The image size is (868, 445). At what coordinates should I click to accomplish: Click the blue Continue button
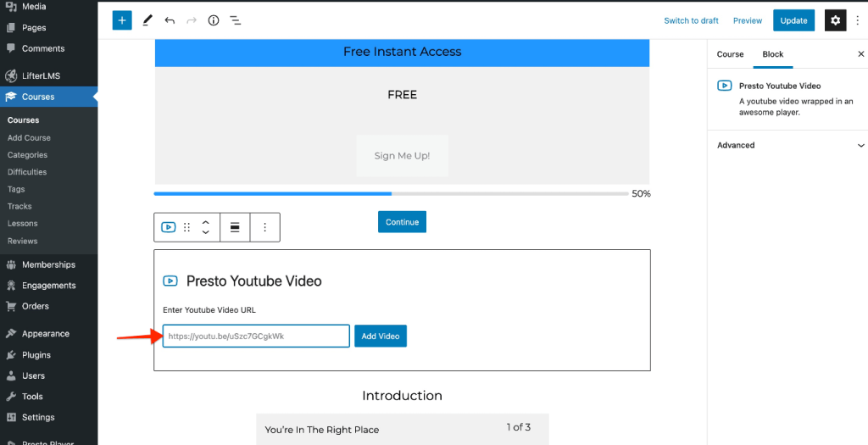(402, 222)
